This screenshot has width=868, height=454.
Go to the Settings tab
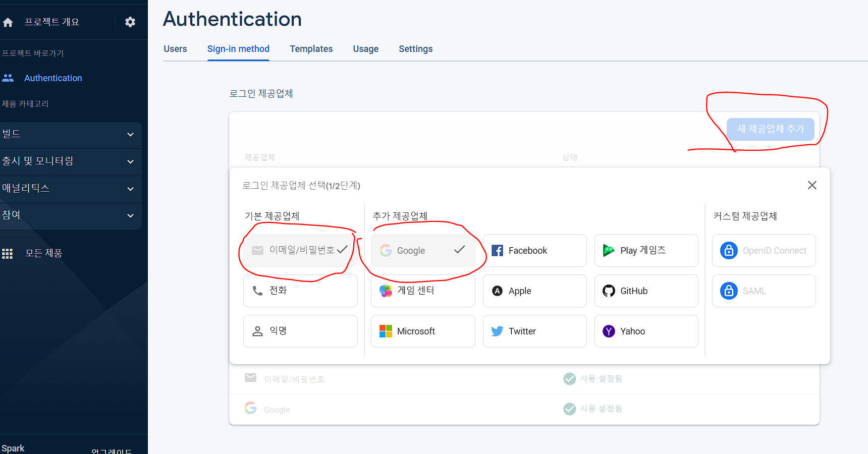[x=415, y=49]
